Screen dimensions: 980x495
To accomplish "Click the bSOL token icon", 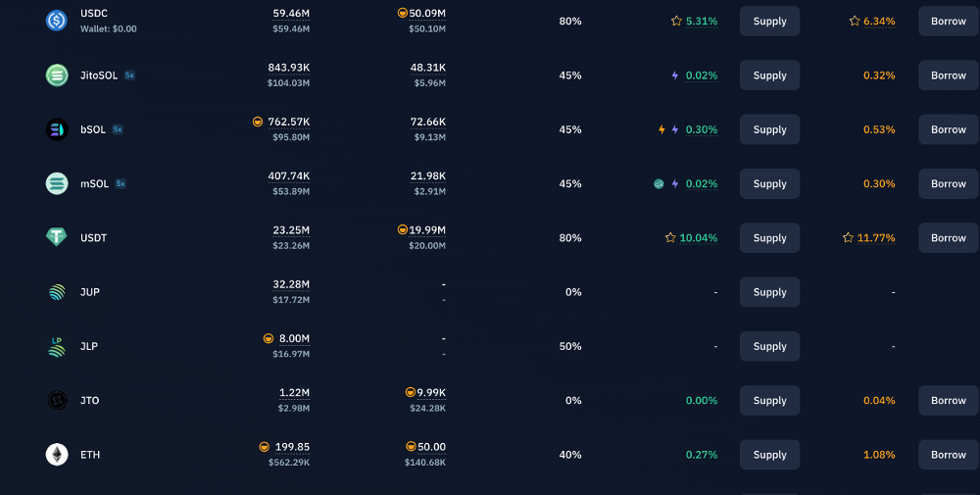I will [x=57, y=129].
